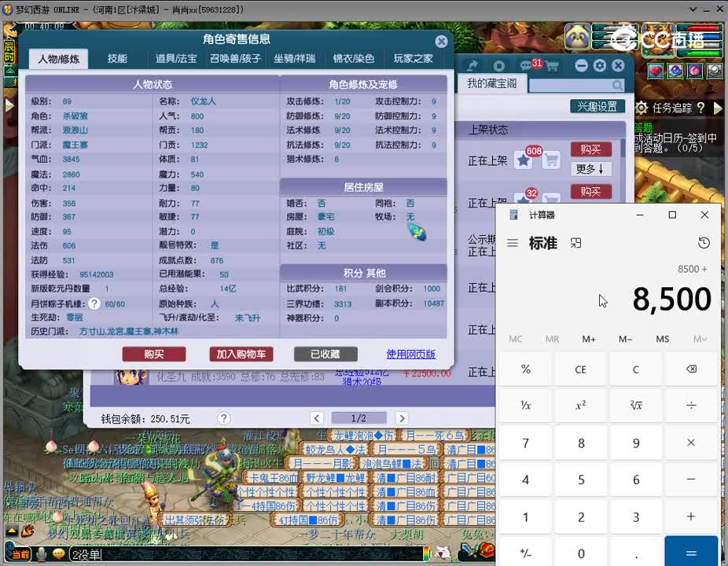Screen dimensions: 728x566
Task: Click the calculator percent button
Action: tap(526, 369)
